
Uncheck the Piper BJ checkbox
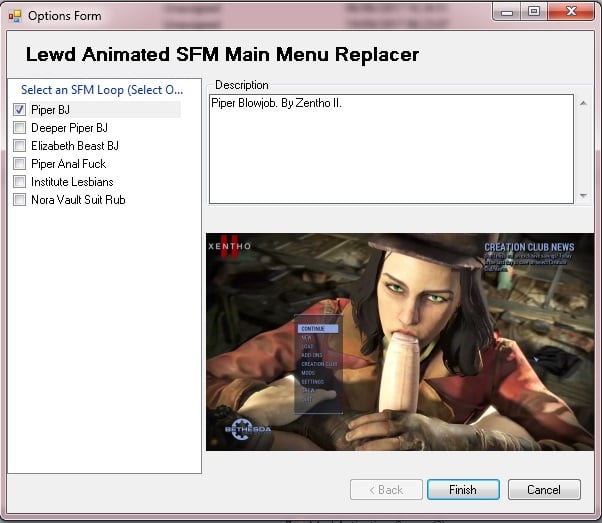tap(20, 109)
